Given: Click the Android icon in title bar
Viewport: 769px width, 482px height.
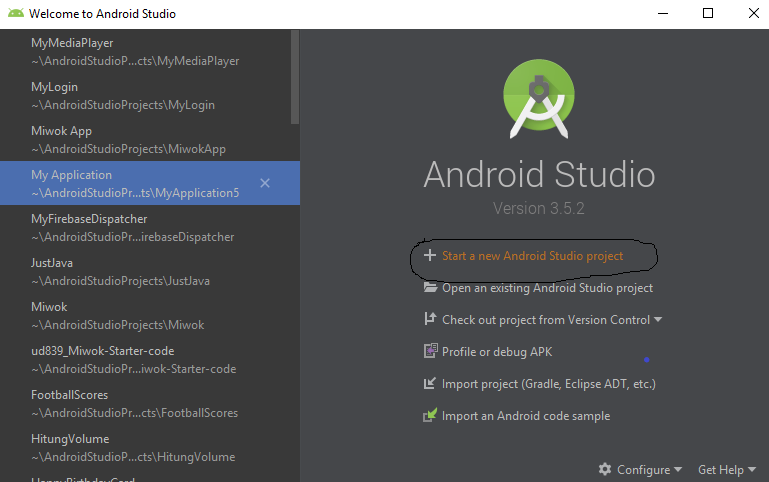Looking at the screenshot, I should coord(16,13).
